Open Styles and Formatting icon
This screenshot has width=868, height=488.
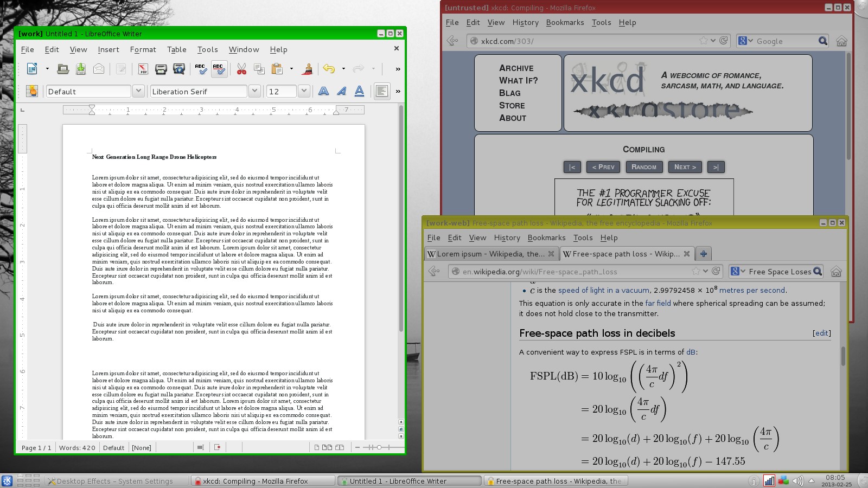31,91
